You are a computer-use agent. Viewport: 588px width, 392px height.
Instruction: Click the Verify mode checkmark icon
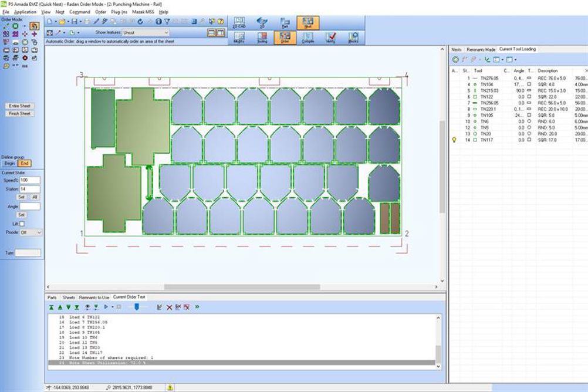(331, 37)
